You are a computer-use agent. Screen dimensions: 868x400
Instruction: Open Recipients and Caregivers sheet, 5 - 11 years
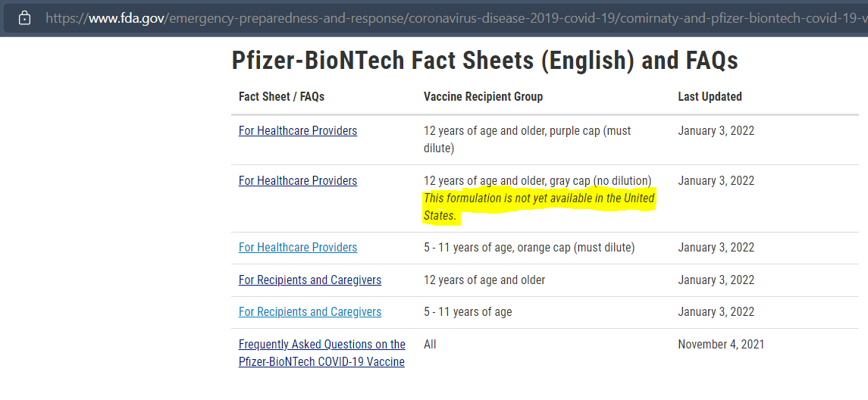(310, 312)
